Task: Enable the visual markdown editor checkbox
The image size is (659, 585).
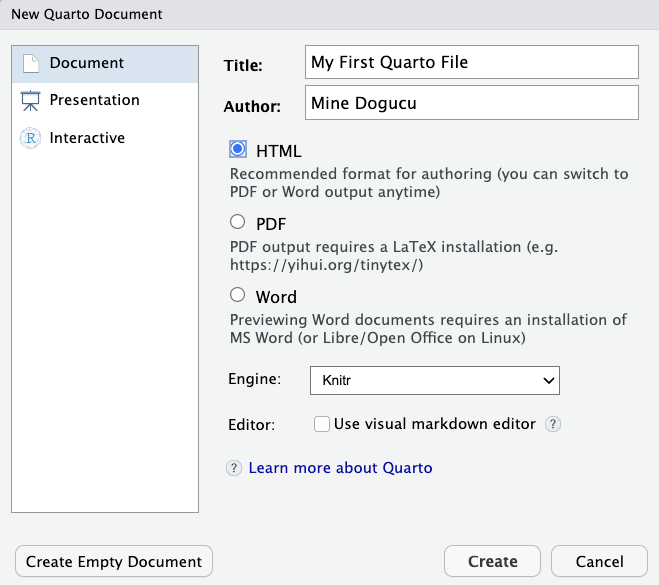Action: click(x=322, y=424)
